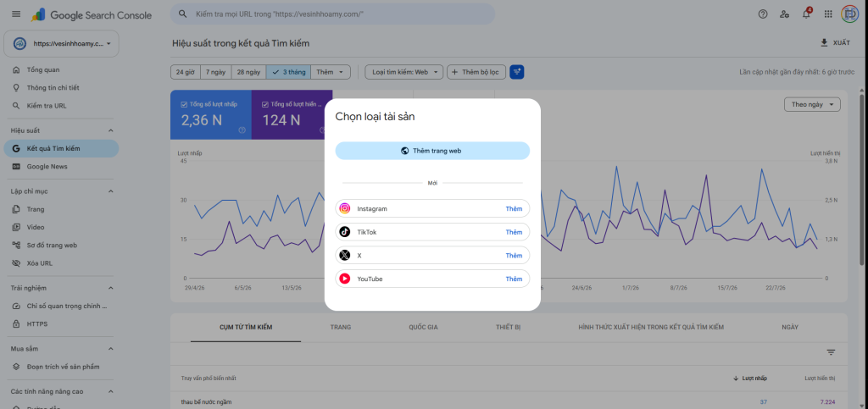Screen dimensions: 868x409
Task: Switch to the TRANG tab
Action: coord(341,327)
